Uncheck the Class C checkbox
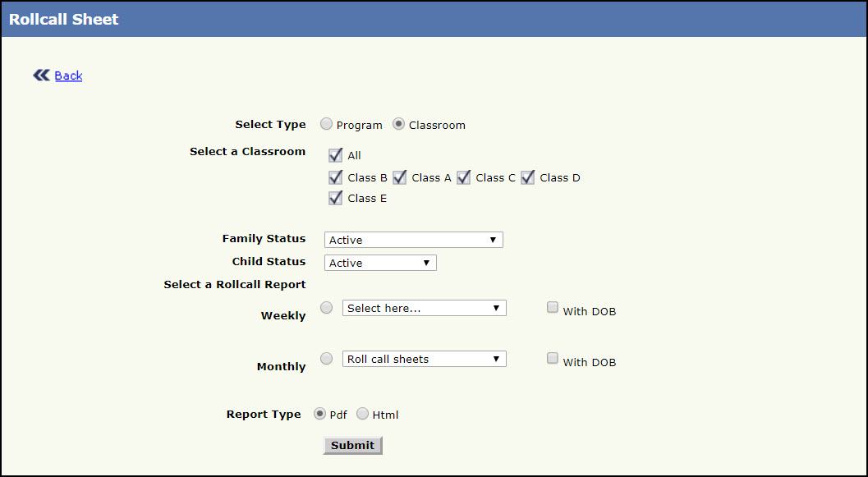This screenshot has width=868, height=477. pyautogui.click(x=463, y=177)
